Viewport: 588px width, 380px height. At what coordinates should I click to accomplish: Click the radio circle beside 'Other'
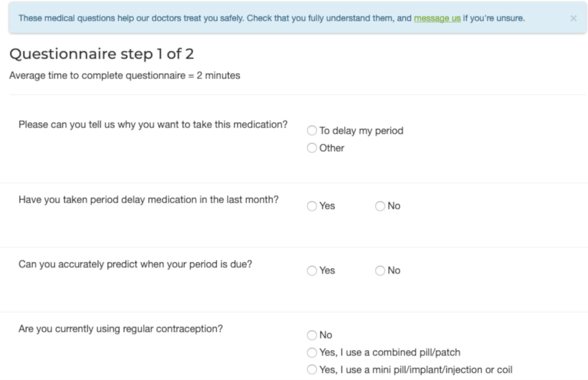[x=312, y=148]
